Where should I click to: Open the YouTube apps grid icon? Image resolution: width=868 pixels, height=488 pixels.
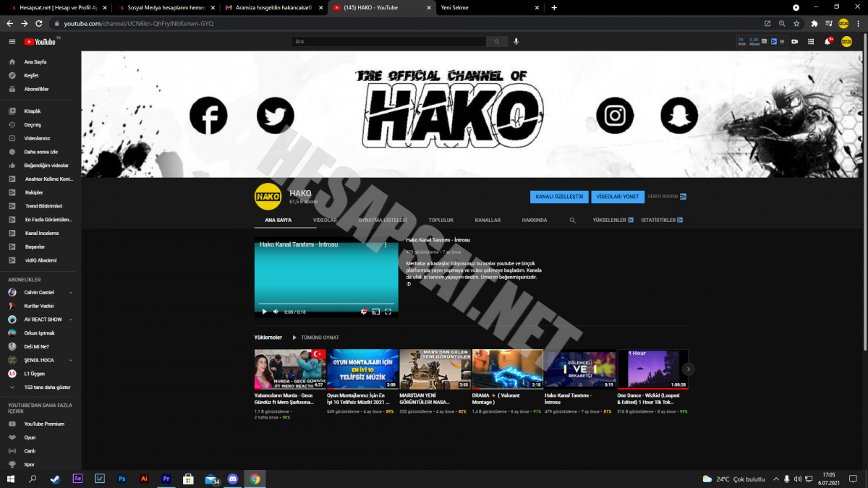pyautogui.click(x=811, y=42)
